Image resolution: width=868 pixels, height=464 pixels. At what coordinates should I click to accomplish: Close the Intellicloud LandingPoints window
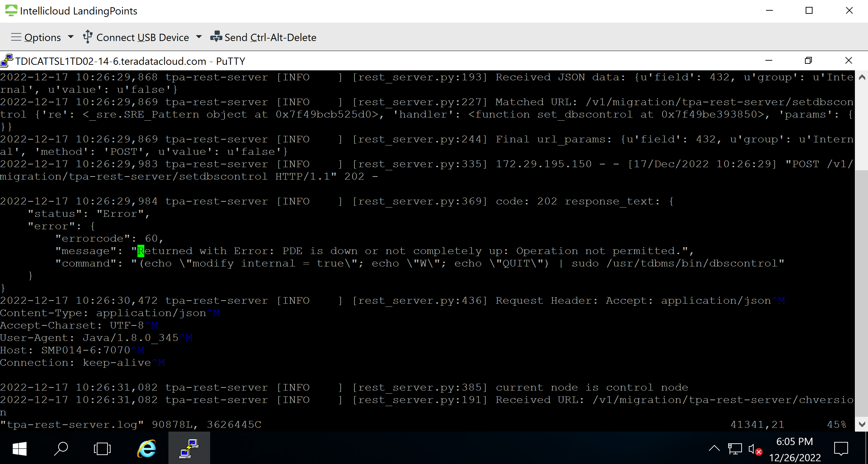[x=849, y=11]
